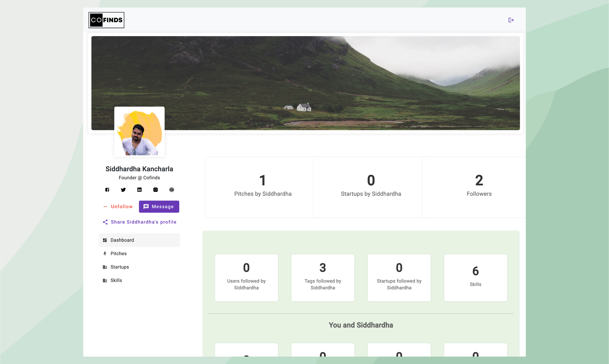Open Users followed by Siddhardha card

click(246, 278)
